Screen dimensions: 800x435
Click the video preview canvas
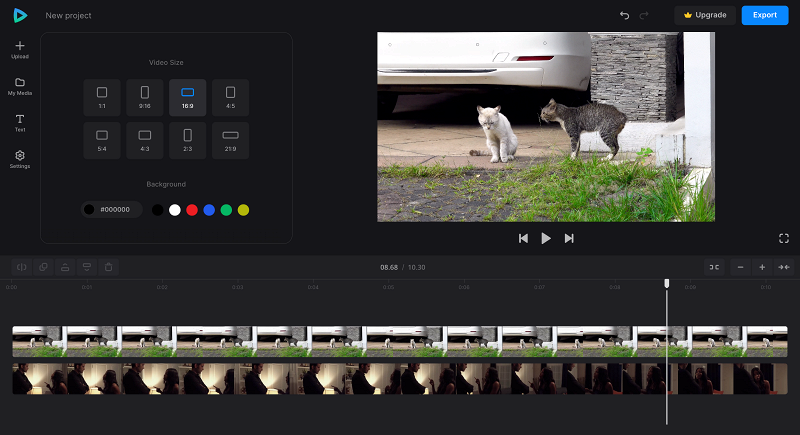(x=546, y=127)
